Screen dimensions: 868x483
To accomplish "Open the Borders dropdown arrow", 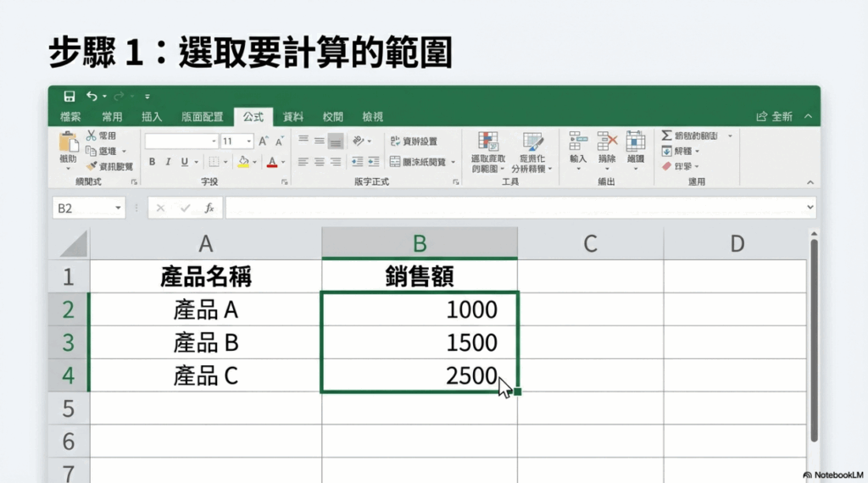I will pyautogui.click(x=225, y=162).
